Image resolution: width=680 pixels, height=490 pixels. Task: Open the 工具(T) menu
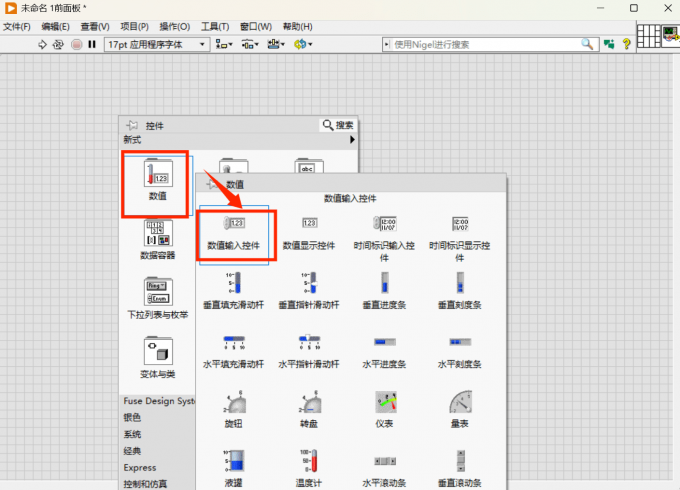pyautogui.click(x=215, y=27)
